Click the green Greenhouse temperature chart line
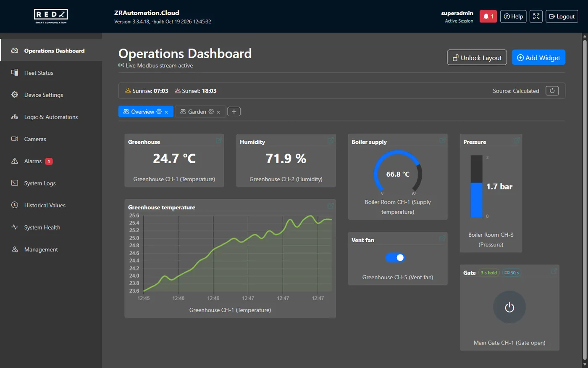Screen dimensions: 588x368 tap(238, 252)
